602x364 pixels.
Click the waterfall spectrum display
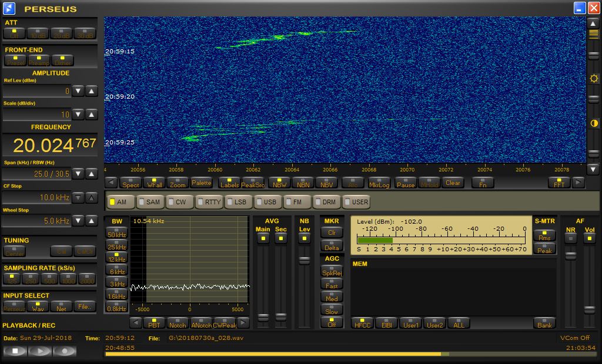point(345,90)
